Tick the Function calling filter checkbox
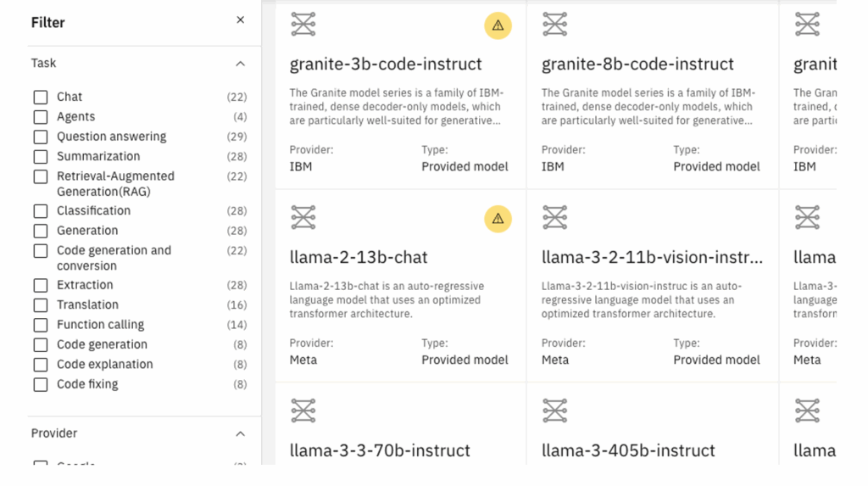This screenshot has height=486, width=868. 41,325
